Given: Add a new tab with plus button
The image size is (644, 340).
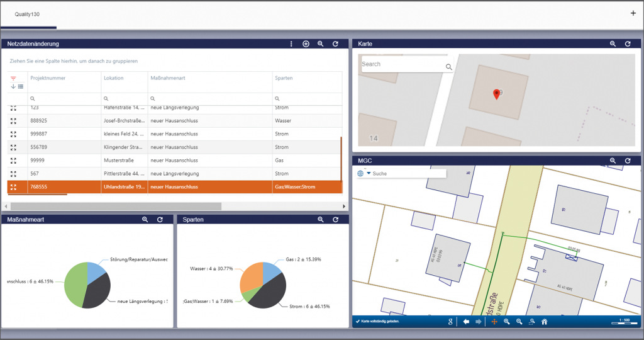Looking at the screenshot, I should click(x=633, y=13).
